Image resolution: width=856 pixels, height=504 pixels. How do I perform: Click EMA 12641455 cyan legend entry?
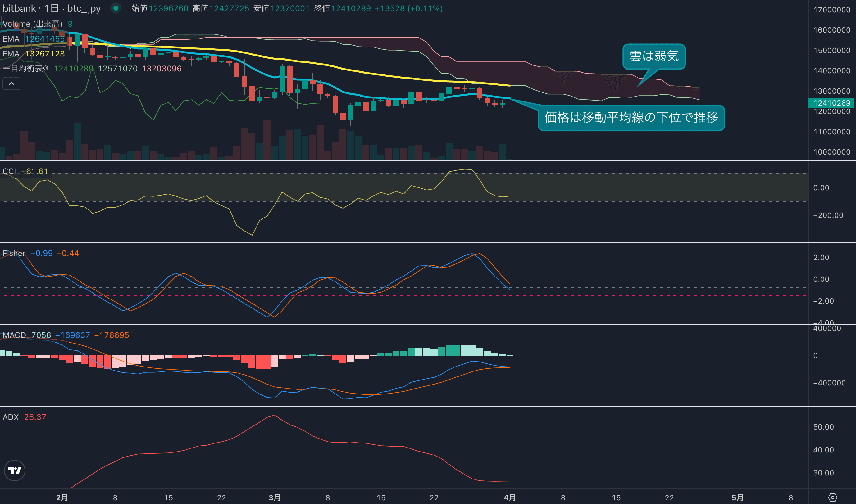point(34,39)
